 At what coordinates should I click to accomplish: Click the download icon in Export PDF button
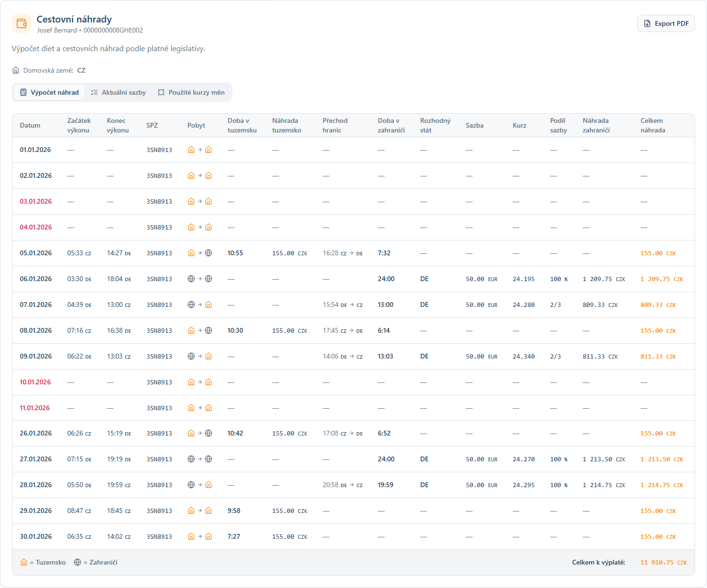(x=647, y=23)
